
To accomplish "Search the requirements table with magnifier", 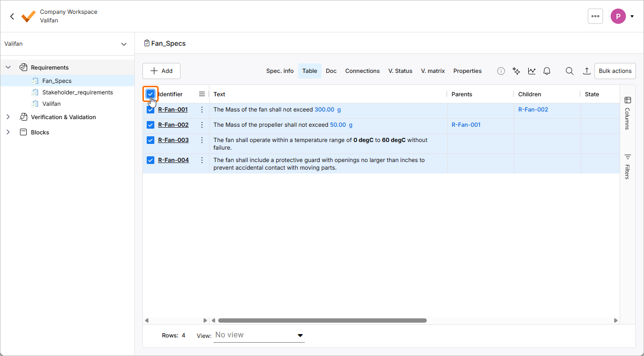I will (569, 71).
